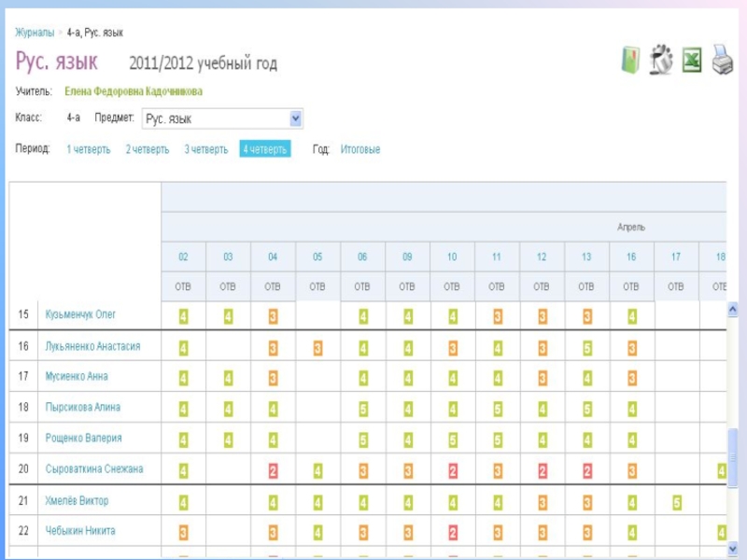Screen dimensions: 747x560
Task: Click date column header 10
Action: click(452, 257)
